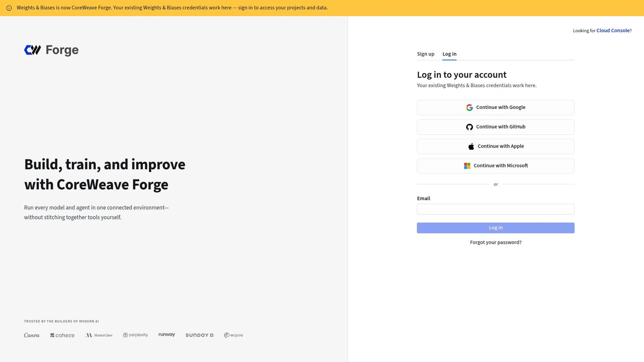
Task: Click the Sunday logo
Action: [x=199, y=335]
